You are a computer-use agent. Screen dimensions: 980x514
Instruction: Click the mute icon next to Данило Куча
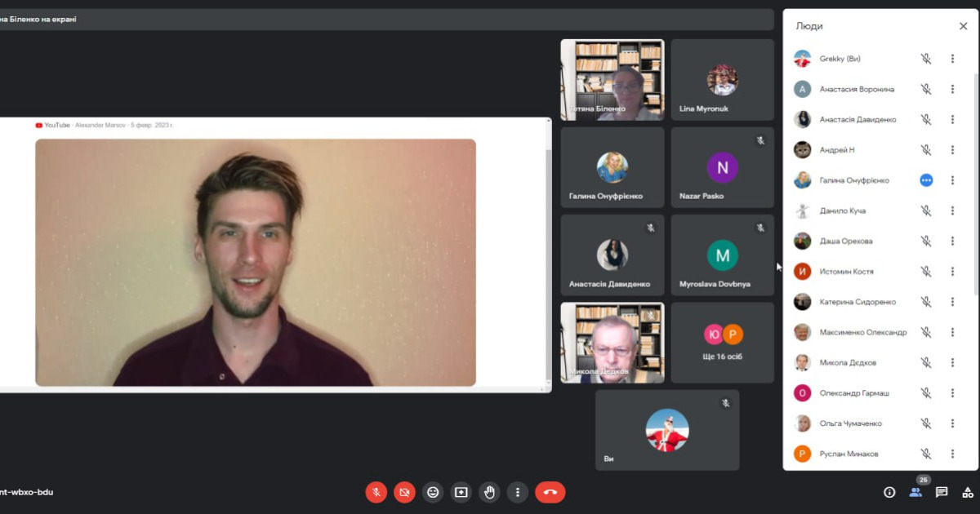point(926,210)
